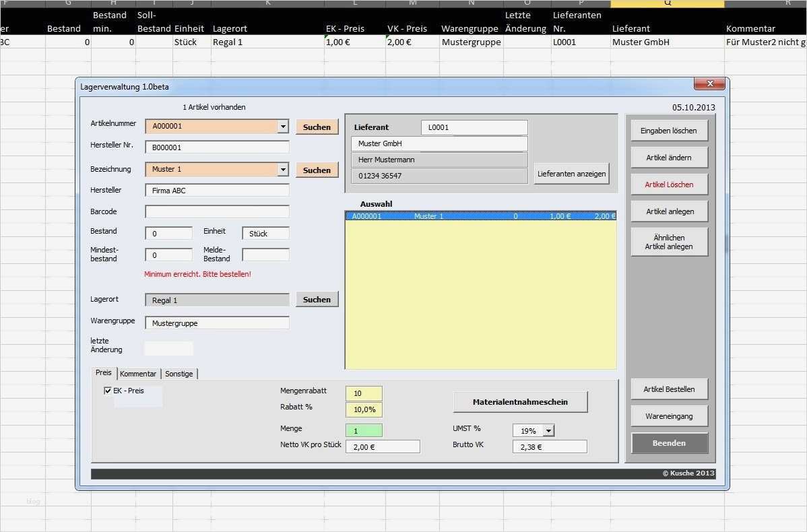
Task: Select the Preis tab
Action: 104,373
